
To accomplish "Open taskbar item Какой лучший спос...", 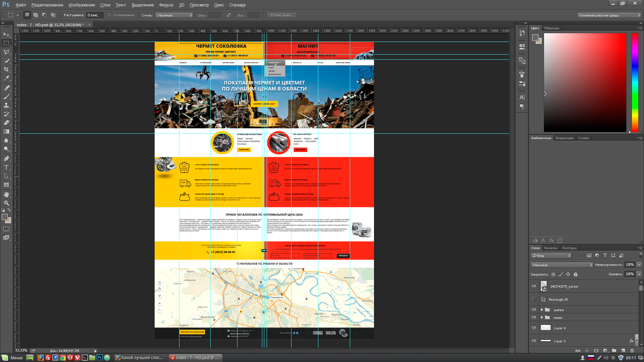I will click(x=139, y=358).
